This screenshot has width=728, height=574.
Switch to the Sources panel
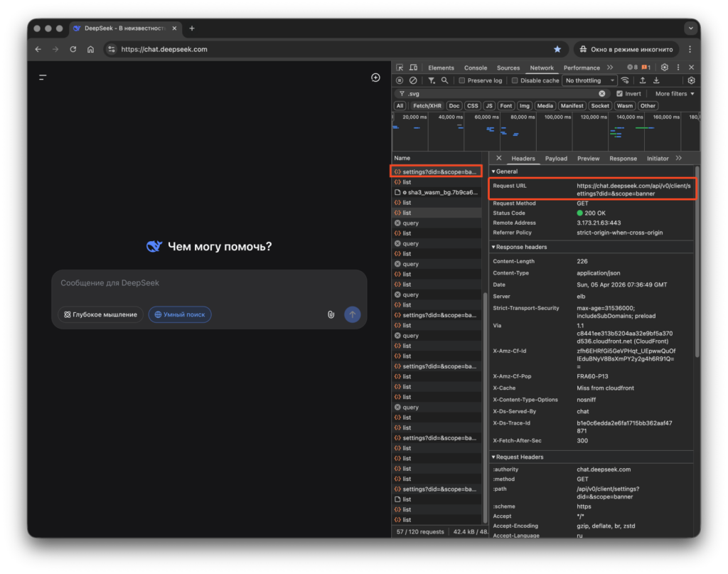click(508, 68)
